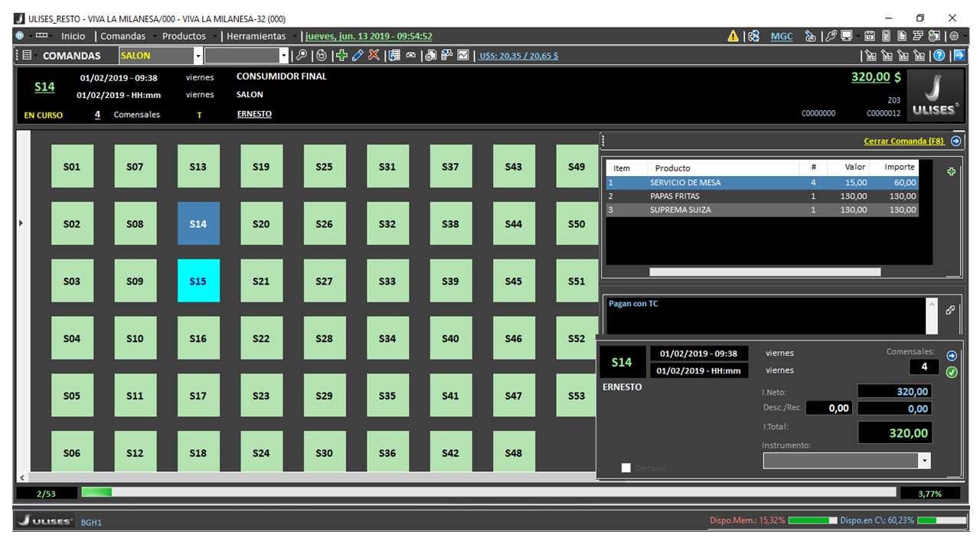The image size is (980, 551).
Task: Click the horizontal scrollbar under items list
Action: 764,272
